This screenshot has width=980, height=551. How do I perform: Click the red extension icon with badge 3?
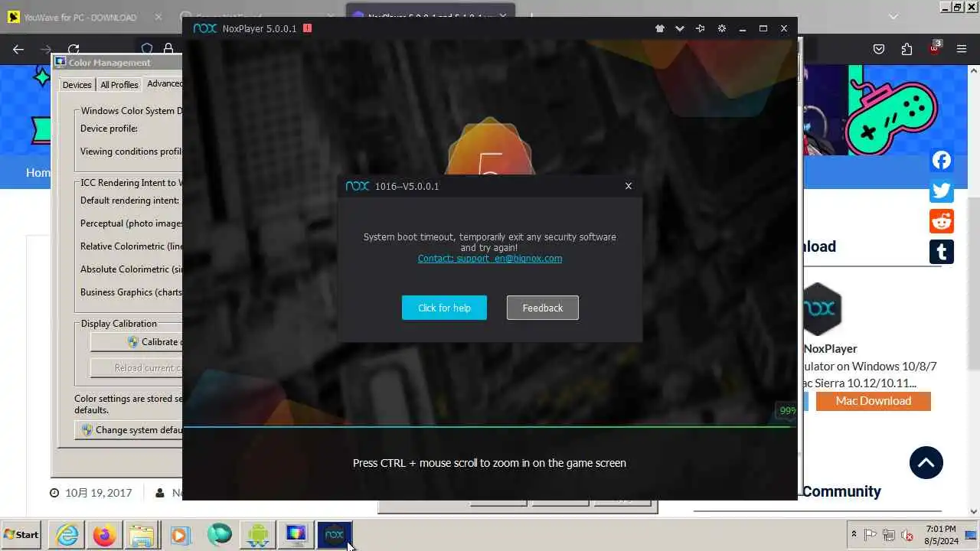pos(935,47)
